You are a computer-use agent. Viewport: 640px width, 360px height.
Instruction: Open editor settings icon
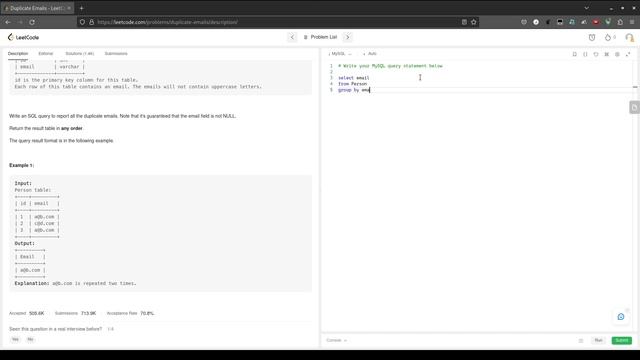pyautogui.click(x=617, y=54)
